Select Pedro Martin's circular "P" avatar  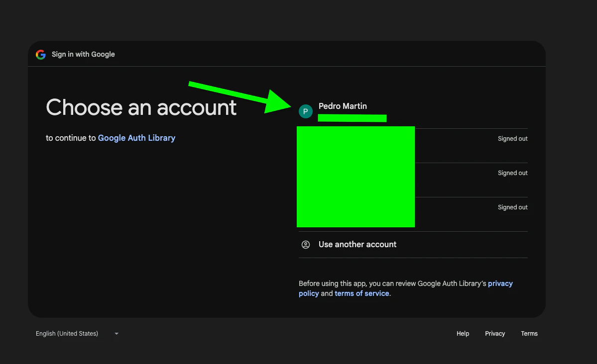[x=306, y=111]
